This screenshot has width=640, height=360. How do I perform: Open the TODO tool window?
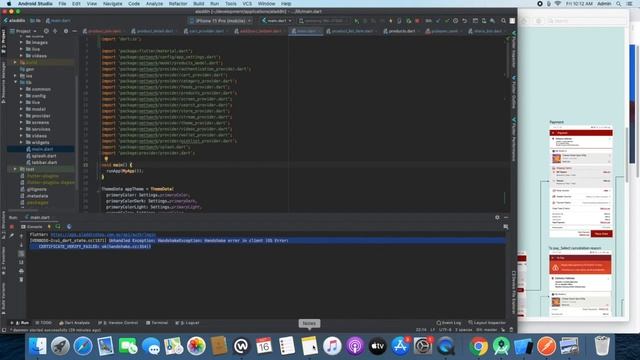(x=44, y=323)
